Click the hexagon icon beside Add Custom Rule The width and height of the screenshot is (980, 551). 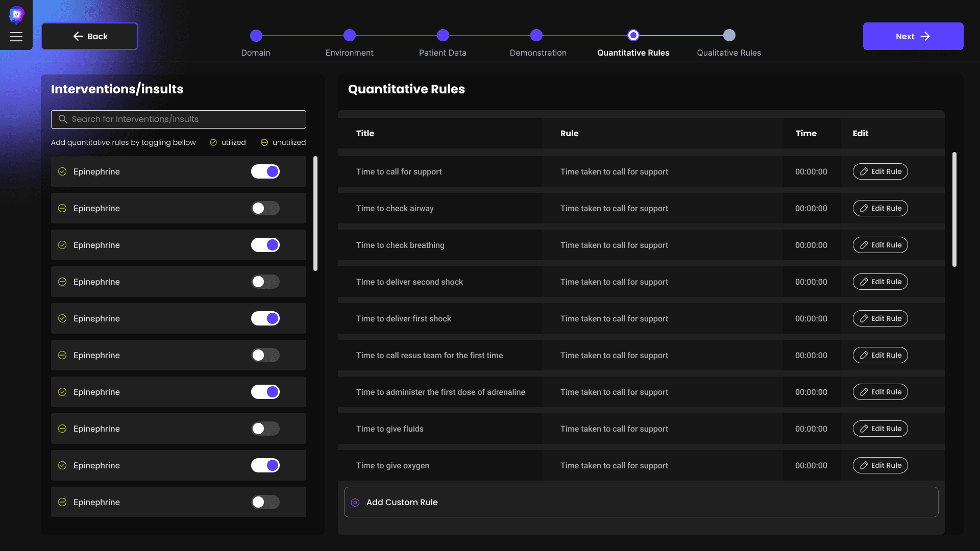click(x=355, y=503)
